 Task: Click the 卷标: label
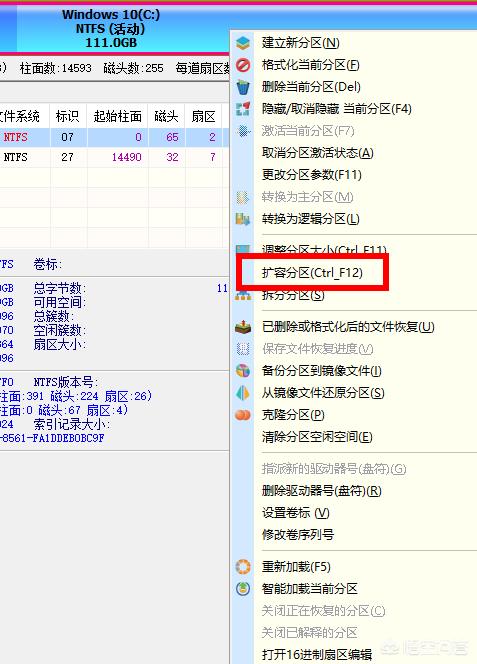(47, 264)
